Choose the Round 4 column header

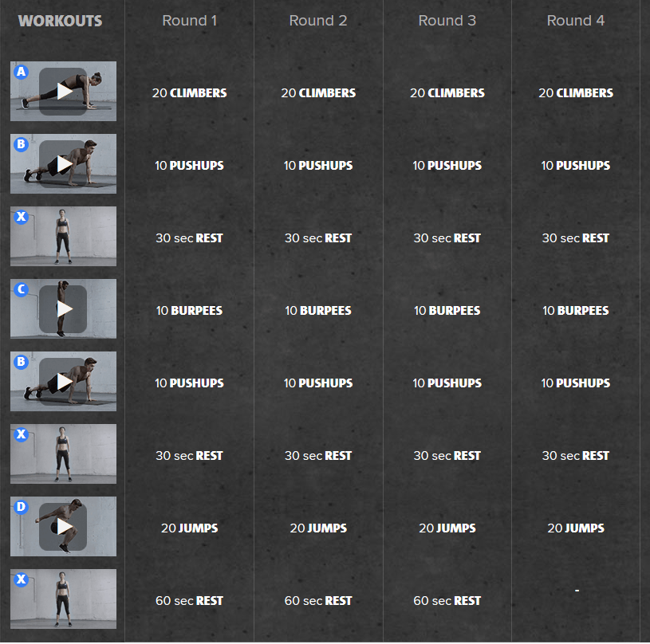[576, 21]
